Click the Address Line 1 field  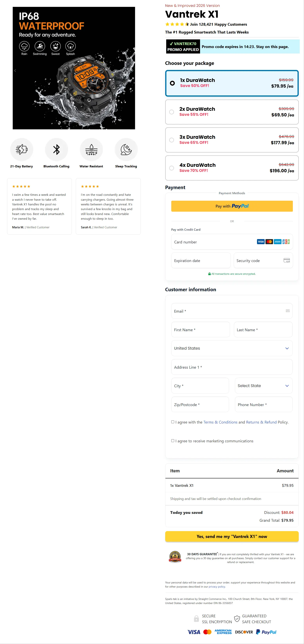pos(232,367)
